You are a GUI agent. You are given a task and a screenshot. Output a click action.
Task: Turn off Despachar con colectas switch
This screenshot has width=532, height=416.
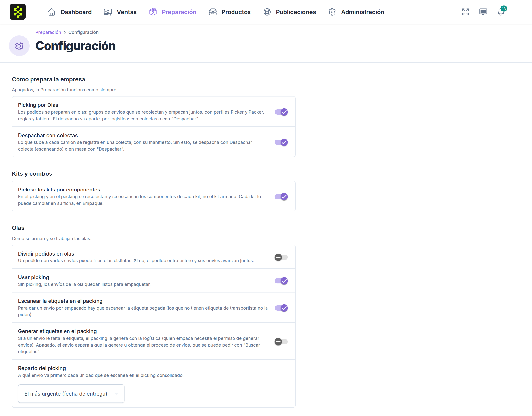[281, 142]
